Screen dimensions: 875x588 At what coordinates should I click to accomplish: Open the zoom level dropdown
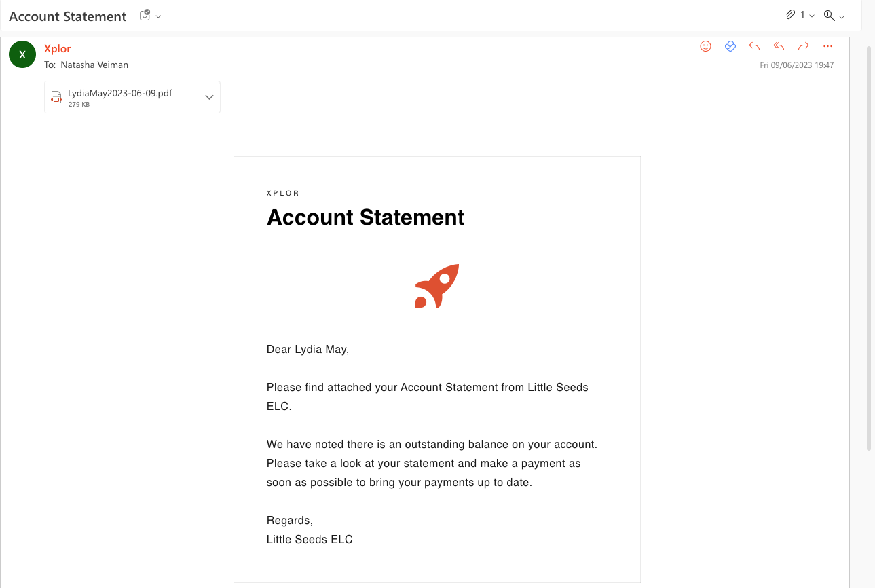click(842, 16)
